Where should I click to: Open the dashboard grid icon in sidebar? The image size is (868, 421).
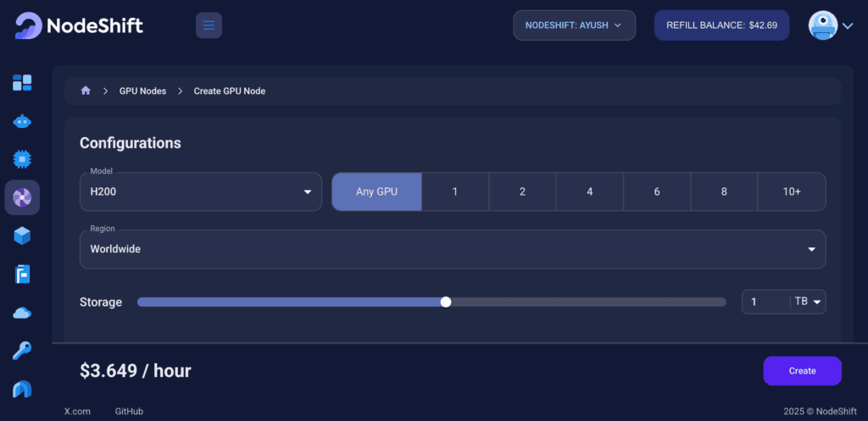pos(22,82)
